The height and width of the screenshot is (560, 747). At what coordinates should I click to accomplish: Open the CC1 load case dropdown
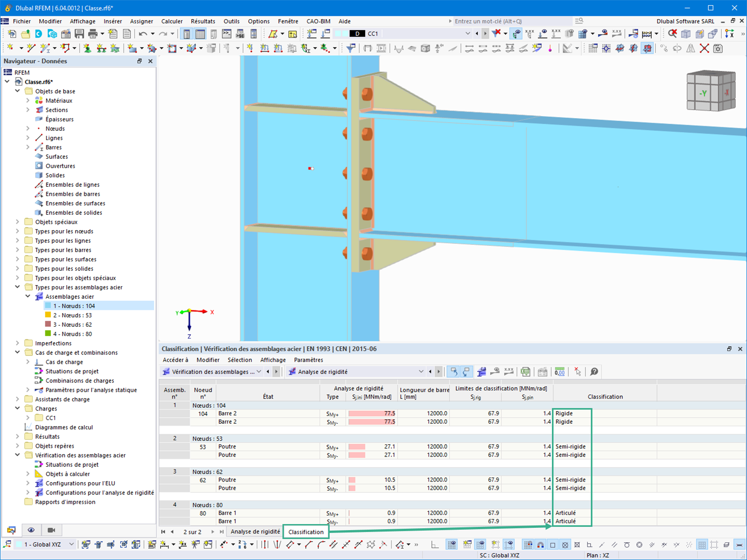(468, 34)
